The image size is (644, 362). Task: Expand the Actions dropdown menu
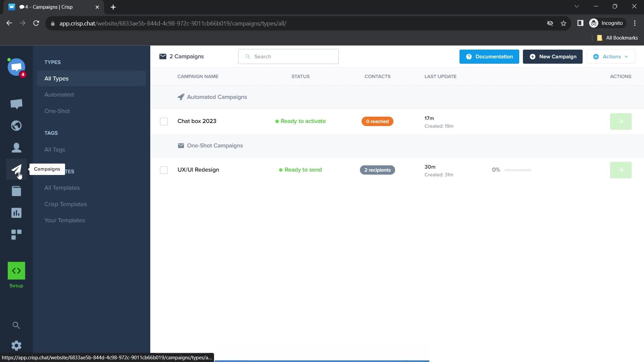[x=612, y=56]
